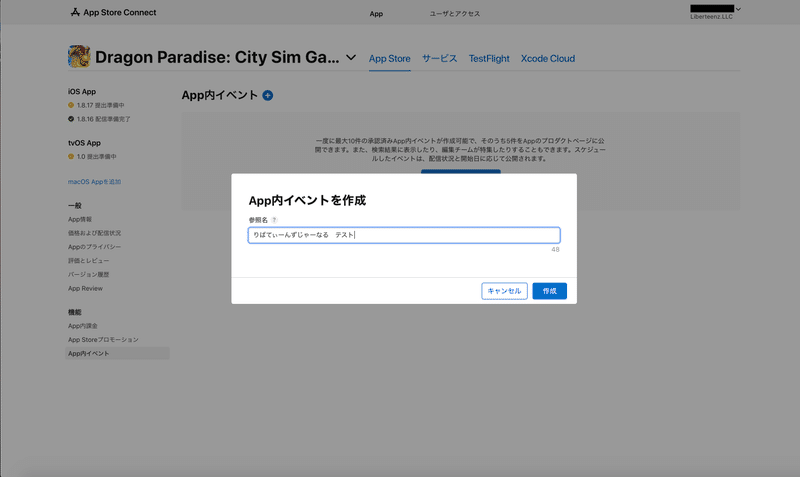Switch to the TestFlight tab
Screen dimensions: 800x477
(x=489, y=59)
